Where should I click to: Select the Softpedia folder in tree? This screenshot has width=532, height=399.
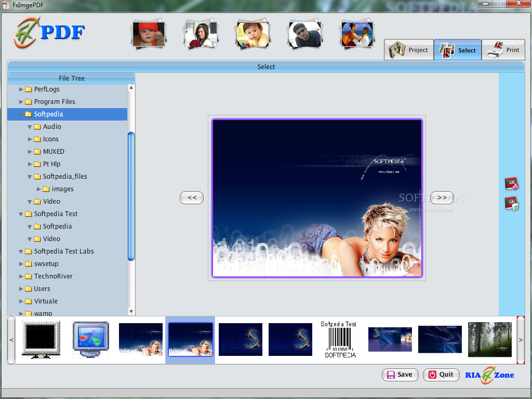67,114
